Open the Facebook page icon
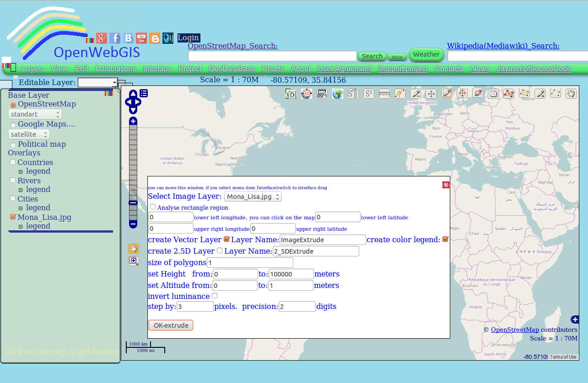This screenshot has height=383, width=588. point(115,38)
